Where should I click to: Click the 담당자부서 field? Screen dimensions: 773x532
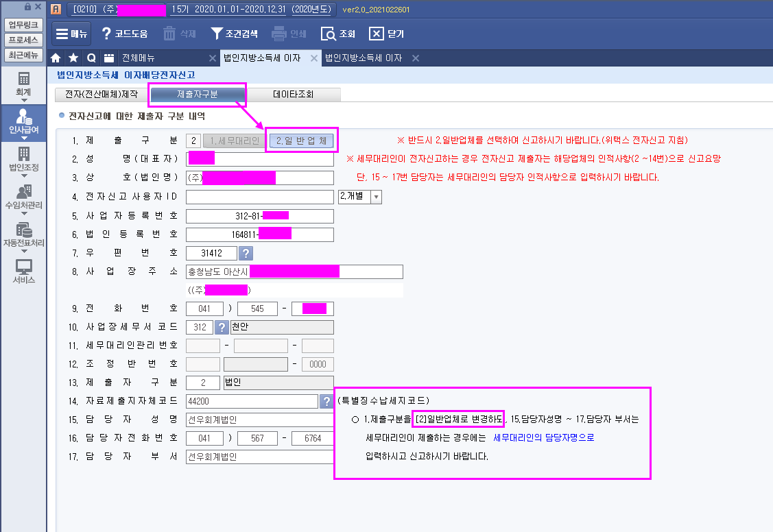[x=260, y=457]
